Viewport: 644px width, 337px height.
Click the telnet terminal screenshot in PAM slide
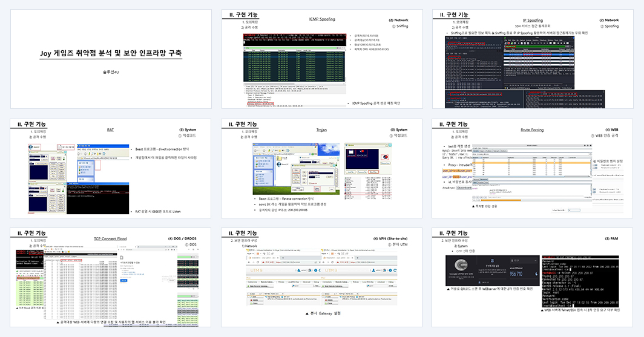[580, 281]
